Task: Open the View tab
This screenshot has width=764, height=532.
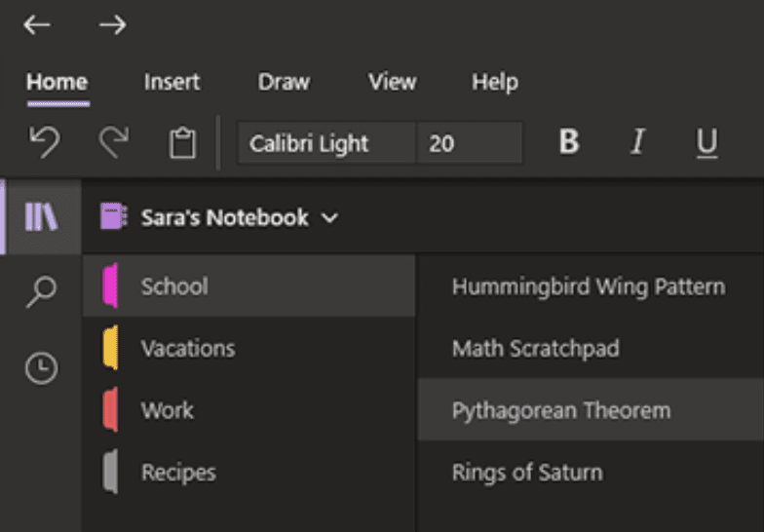Action: tap(392, 82)
